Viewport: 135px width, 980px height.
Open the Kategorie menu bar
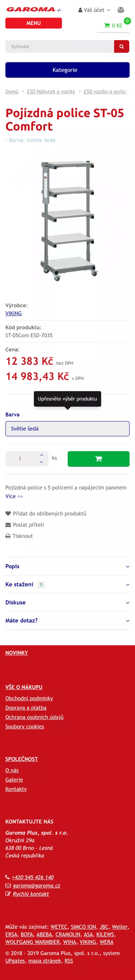click(67, 70)
